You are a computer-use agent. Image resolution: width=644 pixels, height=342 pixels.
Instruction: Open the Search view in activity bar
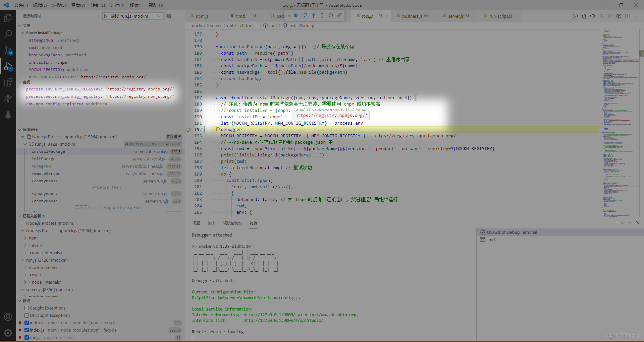pos(8,34)
